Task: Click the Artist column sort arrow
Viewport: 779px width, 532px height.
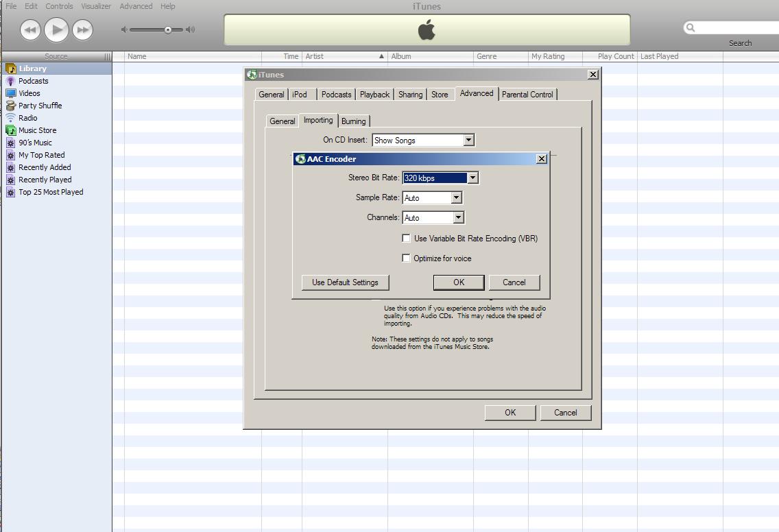Action: (381, 56)
